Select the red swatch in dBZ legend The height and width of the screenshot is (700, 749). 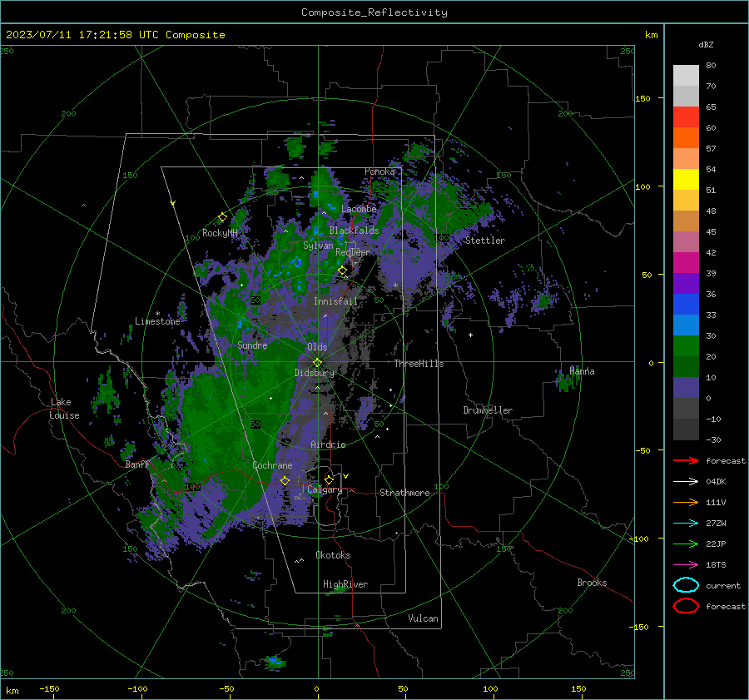pos(686,117)
